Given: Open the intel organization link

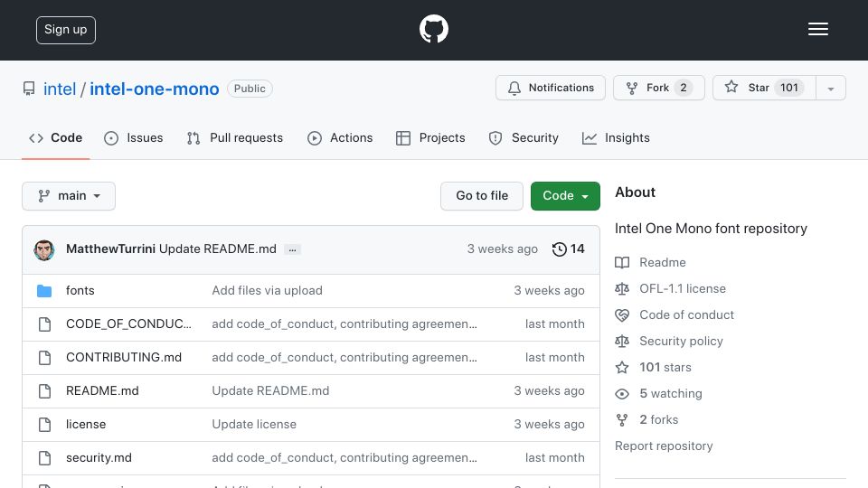Looking at the screenshot, I should click(60, 89).
